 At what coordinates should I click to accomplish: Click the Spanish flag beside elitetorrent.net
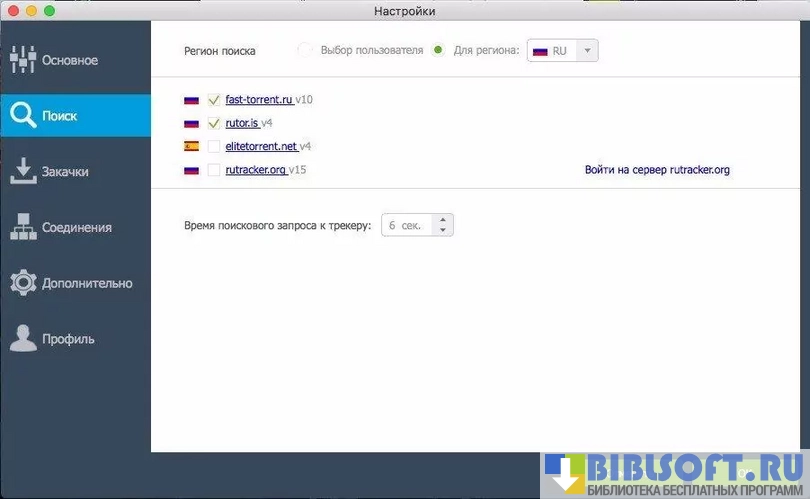point(191,146)
